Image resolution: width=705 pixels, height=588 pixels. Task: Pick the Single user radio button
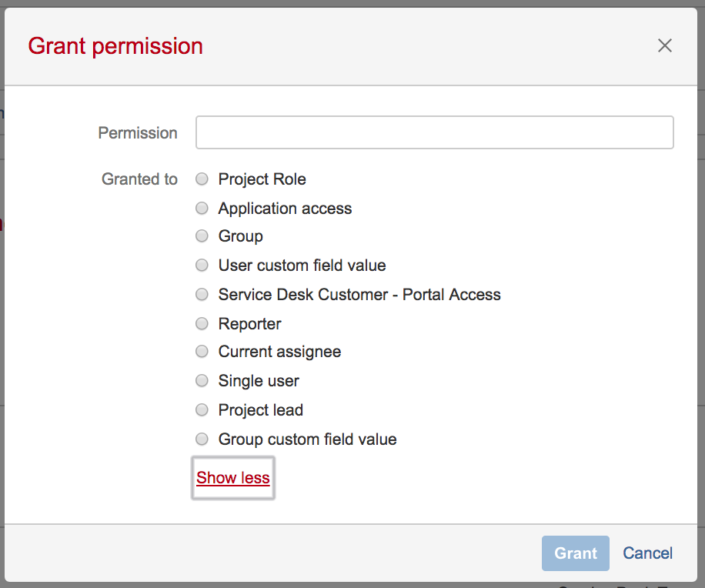coord(202,381)
